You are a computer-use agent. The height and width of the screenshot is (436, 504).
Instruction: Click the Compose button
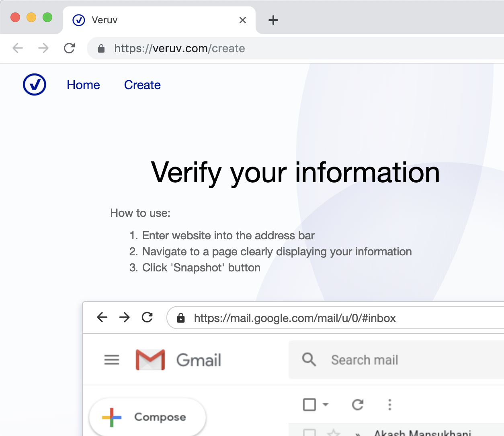click(x=148, y=417)
